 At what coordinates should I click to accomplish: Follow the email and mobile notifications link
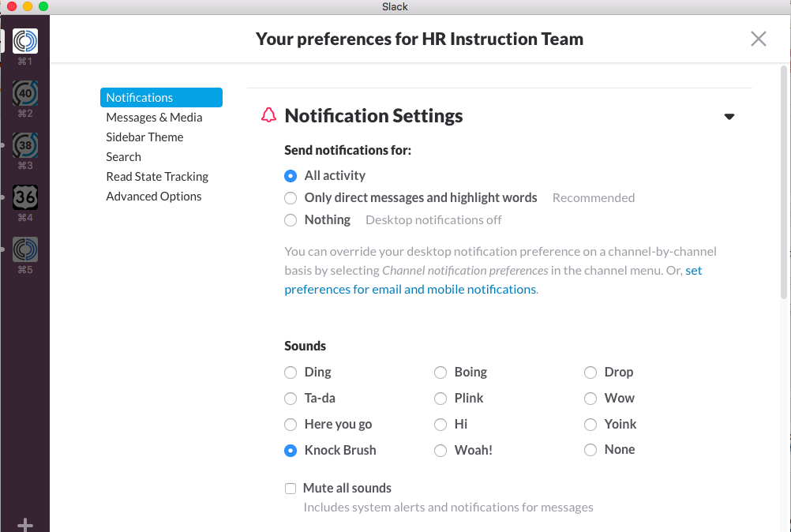[410, 290]
